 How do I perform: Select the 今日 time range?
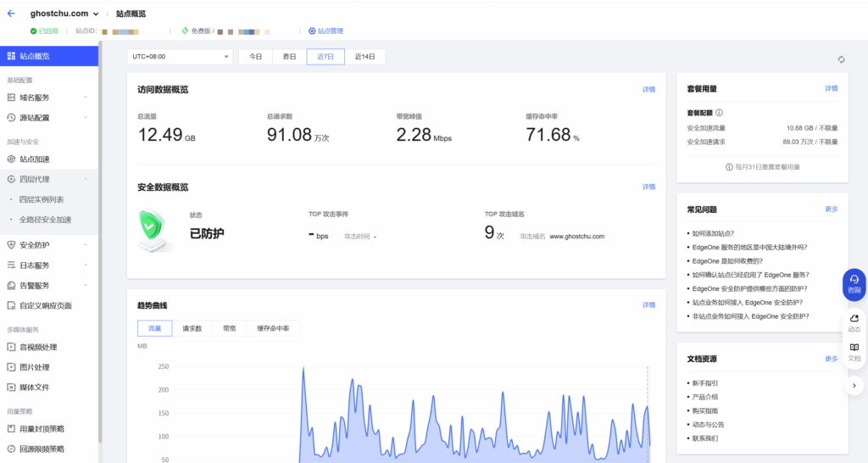click(255, 57)
